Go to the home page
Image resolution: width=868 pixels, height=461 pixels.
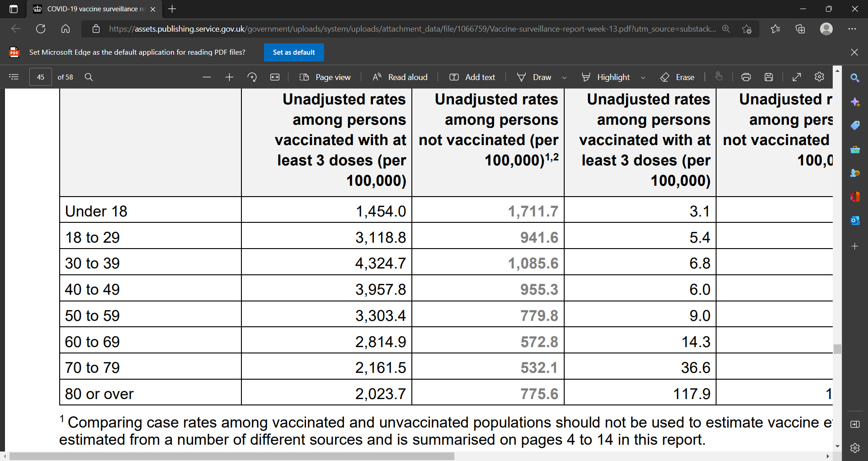[66, 29]
